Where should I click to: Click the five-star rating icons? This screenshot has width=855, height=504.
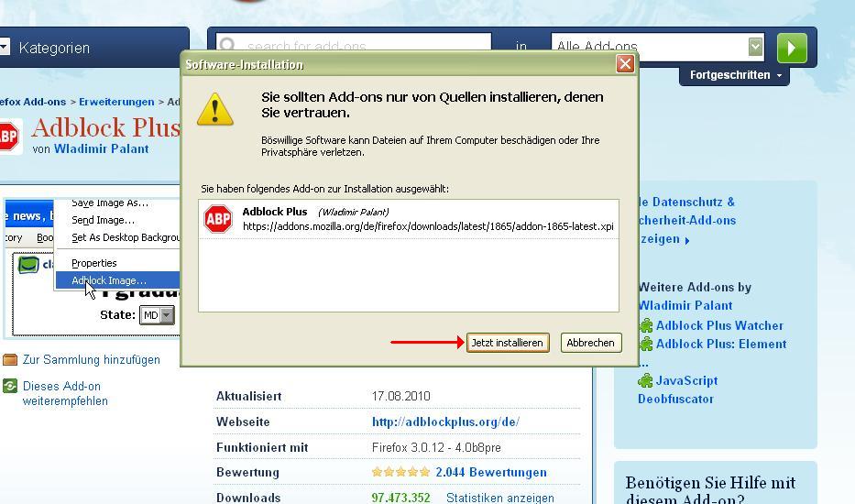click(x=400, y=472)
